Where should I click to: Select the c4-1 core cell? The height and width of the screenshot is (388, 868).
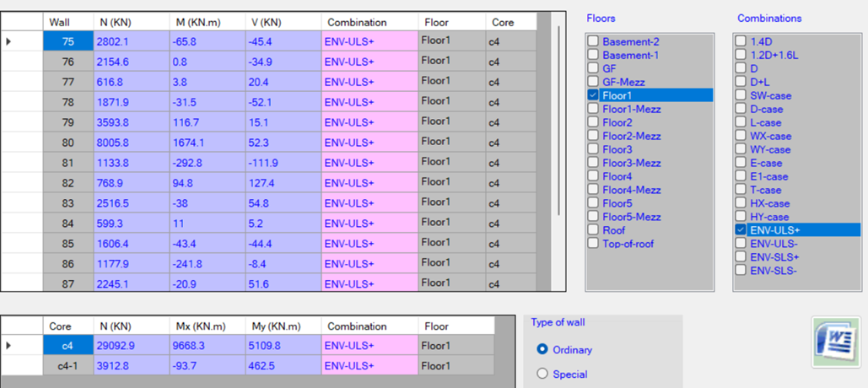pyautogui.click(x=68, y=366)
